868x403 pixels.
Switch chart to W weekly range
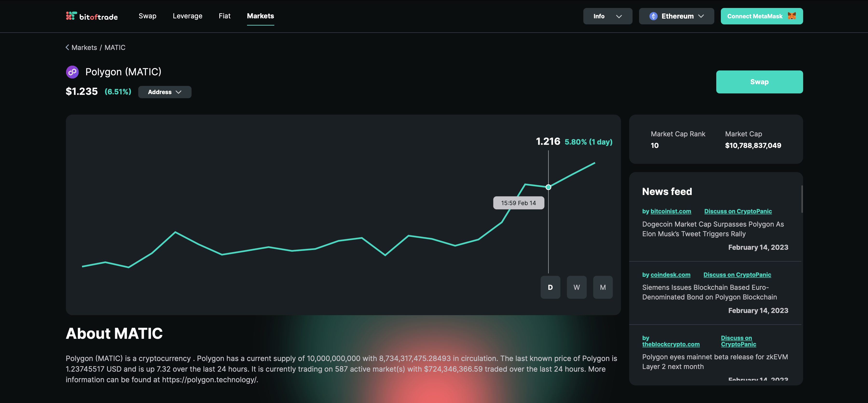coord(577,287)
